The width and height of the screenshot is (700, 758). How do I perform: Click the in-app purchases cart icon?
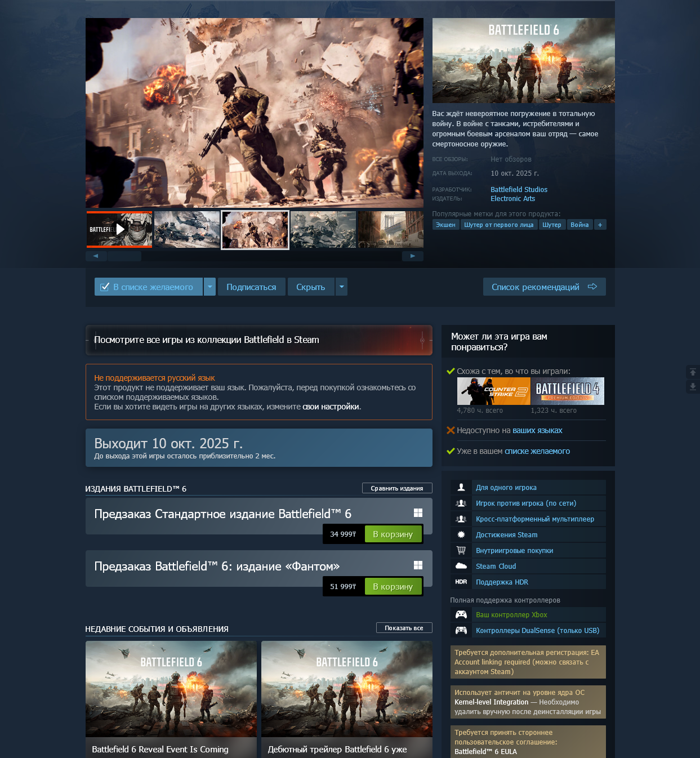(461, 550)
